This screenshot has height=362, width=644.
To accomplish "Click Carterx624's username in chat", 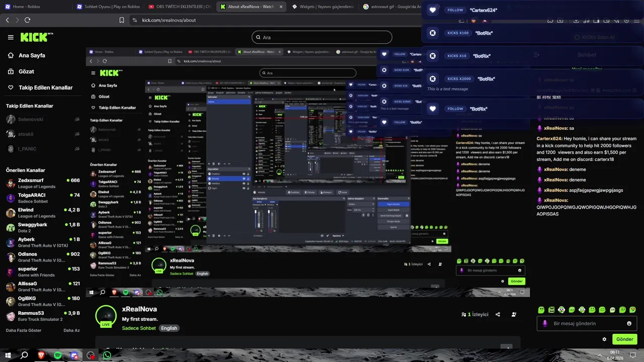I will (x=549, y=138).
